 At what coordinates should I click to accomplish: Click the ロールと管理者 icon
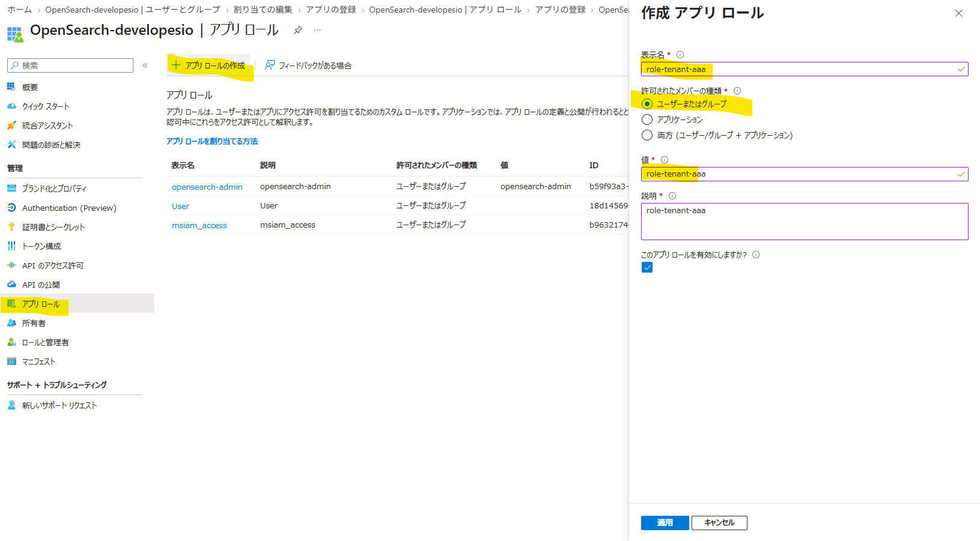pyautogui.click(x=11, y=342)
